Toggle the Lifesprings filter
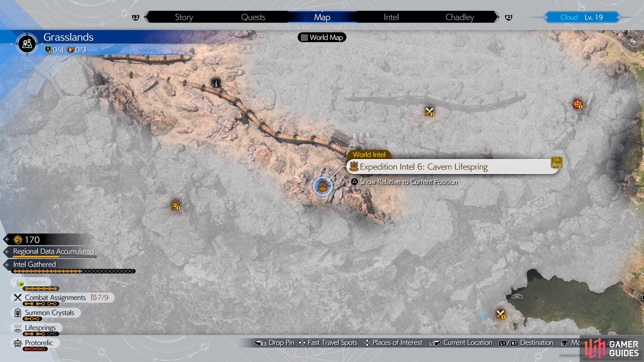644x362 pixels. click(36, 327)
